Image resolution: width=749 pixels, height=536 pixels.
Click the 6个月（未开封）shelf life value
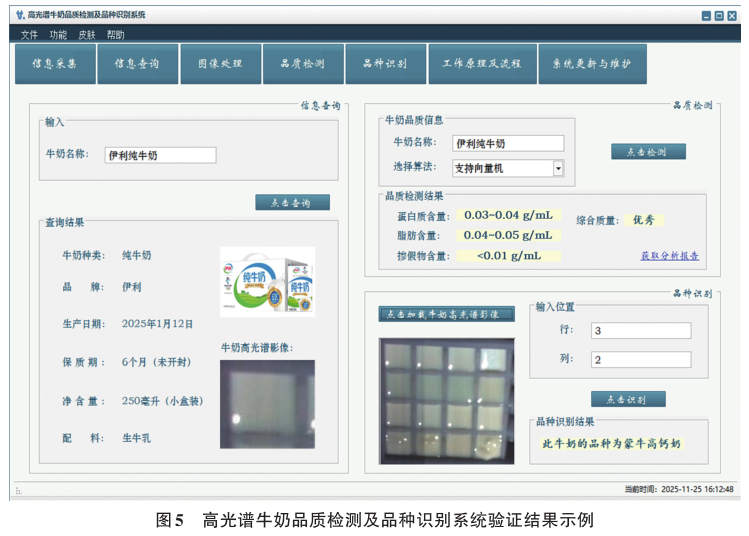[157, 362]
